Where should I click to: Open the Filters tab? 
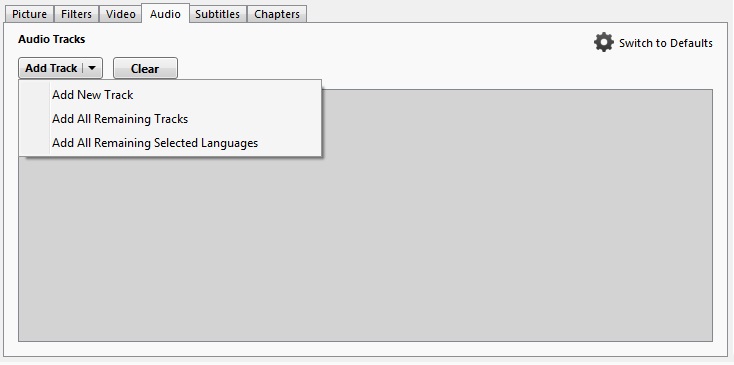coord(76,14)
